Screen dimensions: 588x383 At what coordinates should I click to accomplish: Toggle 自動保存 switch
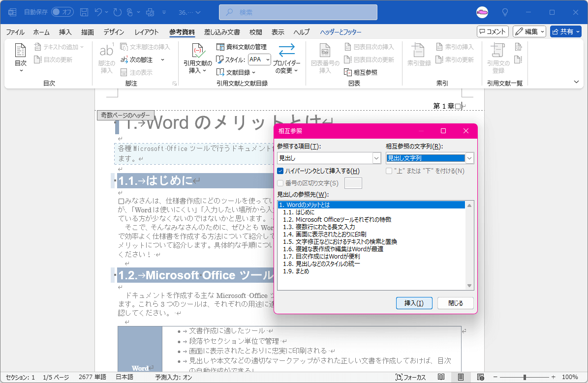(x=62, y=12)
